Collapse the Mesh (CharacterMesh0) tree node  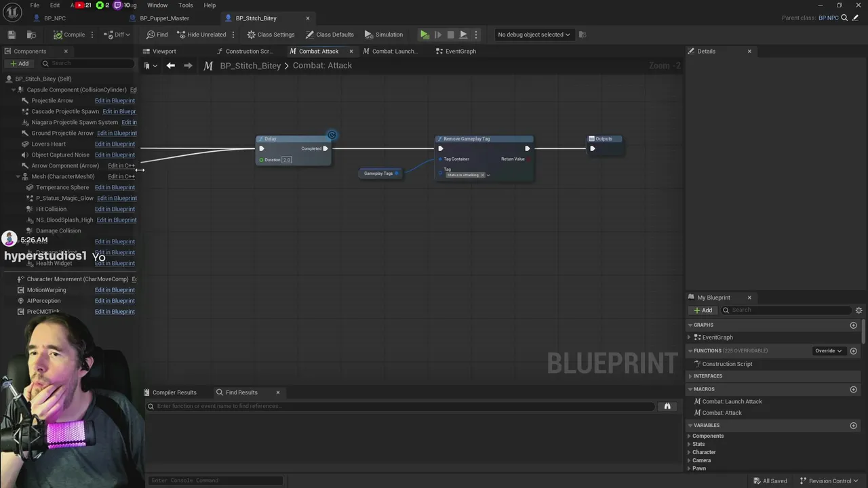click(18, 176)
